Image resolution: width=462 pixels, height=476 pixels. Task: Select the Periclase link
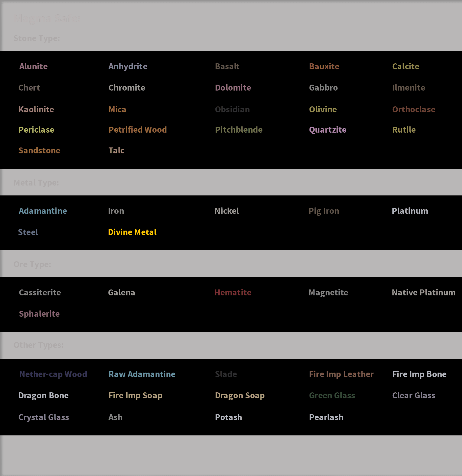pos(36,130)
